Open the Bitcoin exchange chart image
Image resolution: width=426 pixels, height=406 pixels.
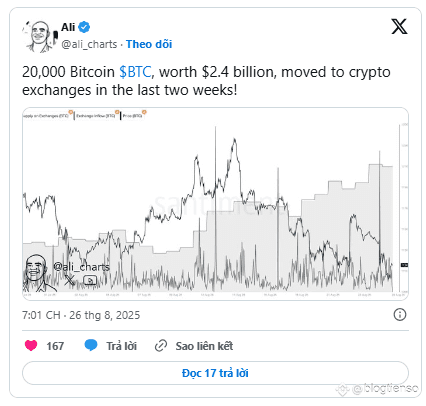tap(215, 204)
